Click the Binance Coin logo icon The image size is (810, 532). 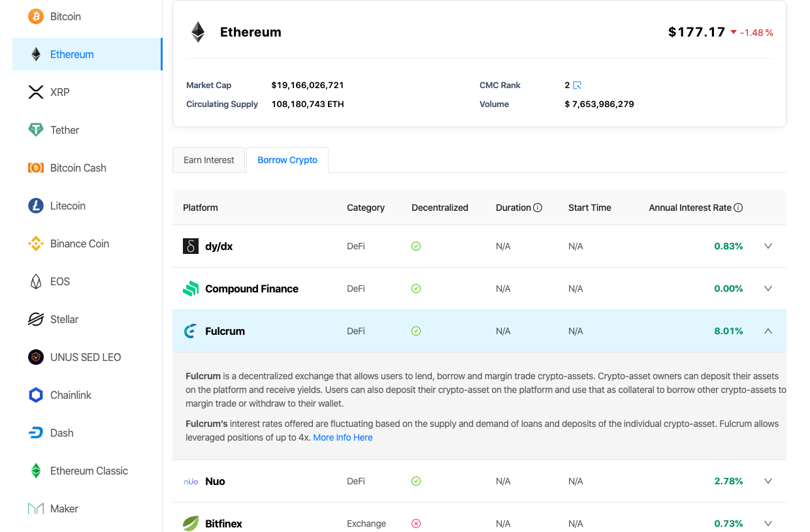[36, 243]
